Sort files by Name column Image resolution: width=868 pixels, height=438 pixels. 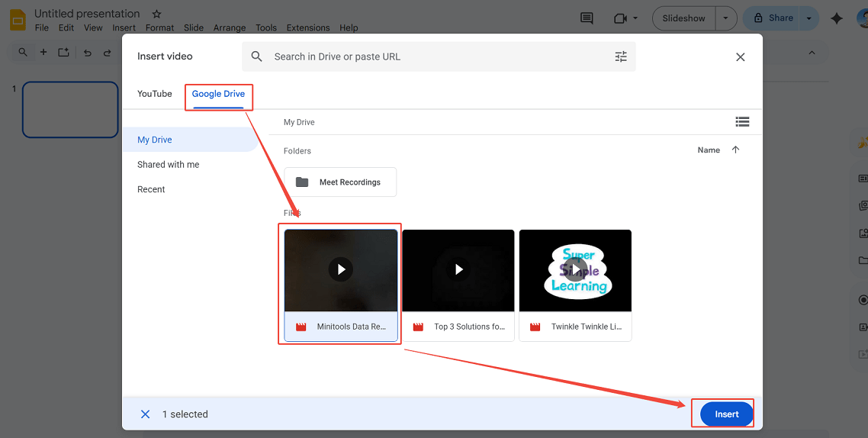[709, 150]
